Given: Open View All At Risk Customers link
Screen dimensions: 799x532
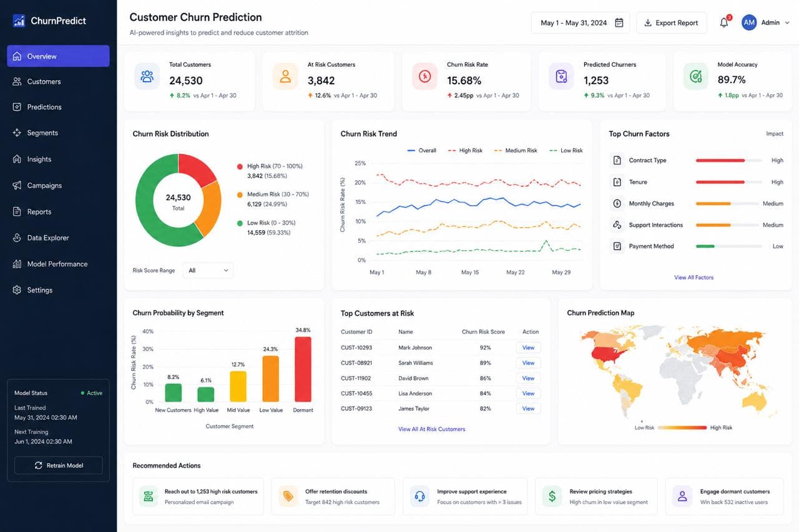Looking at the screenshot, I should pyautogui.click(x=431, y=429).
